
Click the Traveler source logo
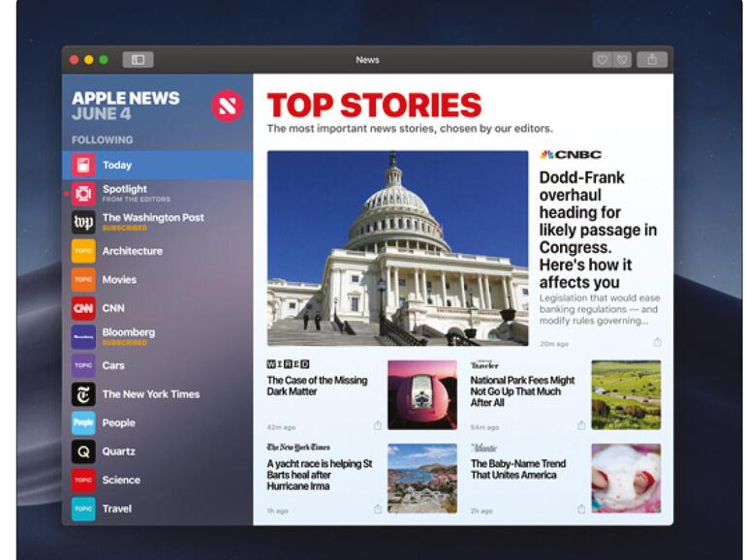tap(484, 365)
